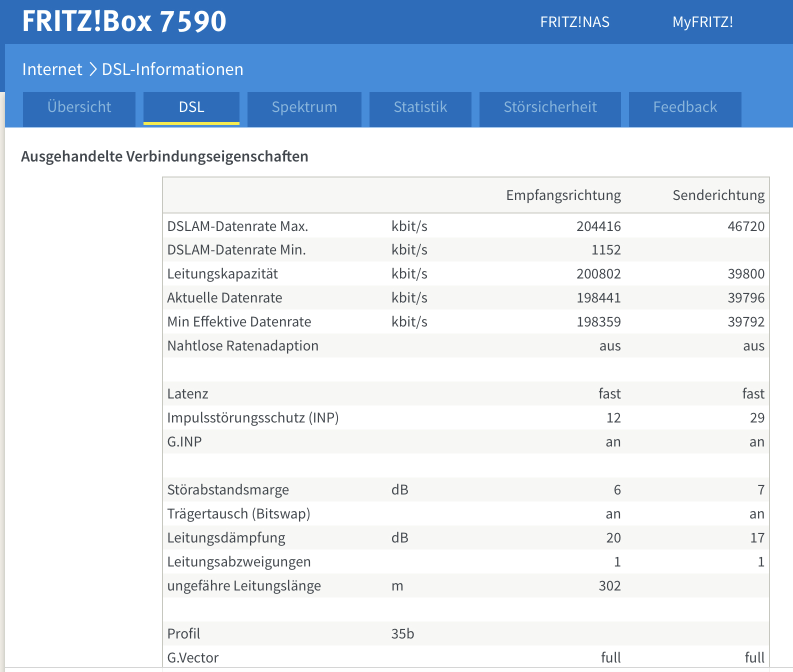Select the Impulsstörungsschutz (INP) label
793x672 pixels.
click(x=253, y=418)
